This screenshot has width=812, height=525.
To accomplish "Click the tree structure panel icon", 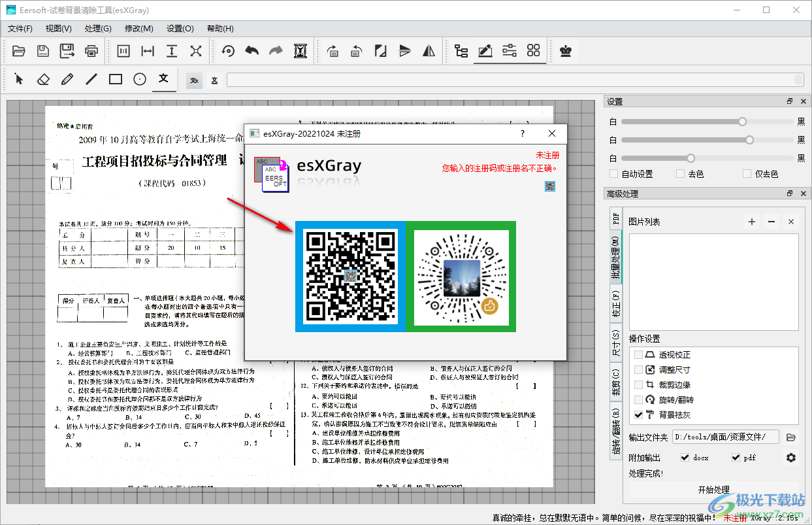I will (461, 50).
